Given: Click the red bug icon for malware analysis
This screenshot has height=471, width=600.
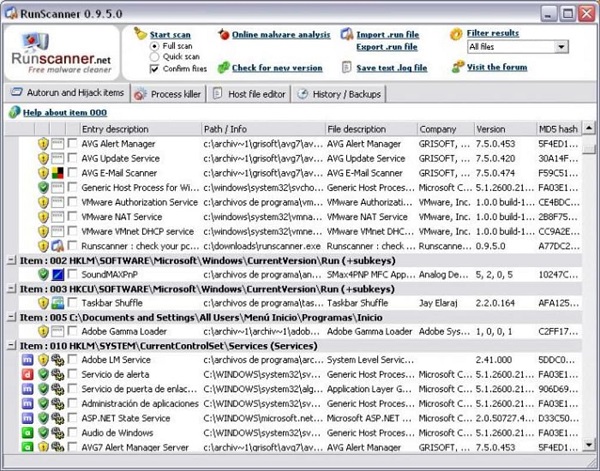Looking at the screenshot, I should point(224,34).
